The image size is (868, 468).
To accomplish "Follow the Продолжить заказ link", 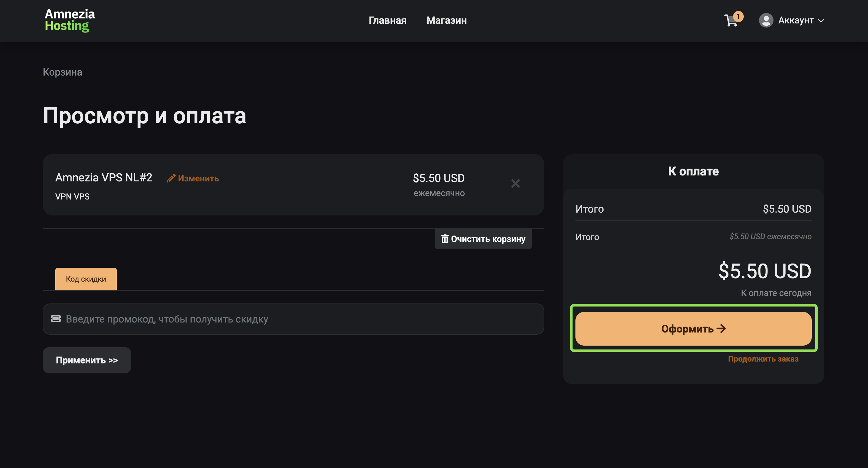I will coord(763,359).
